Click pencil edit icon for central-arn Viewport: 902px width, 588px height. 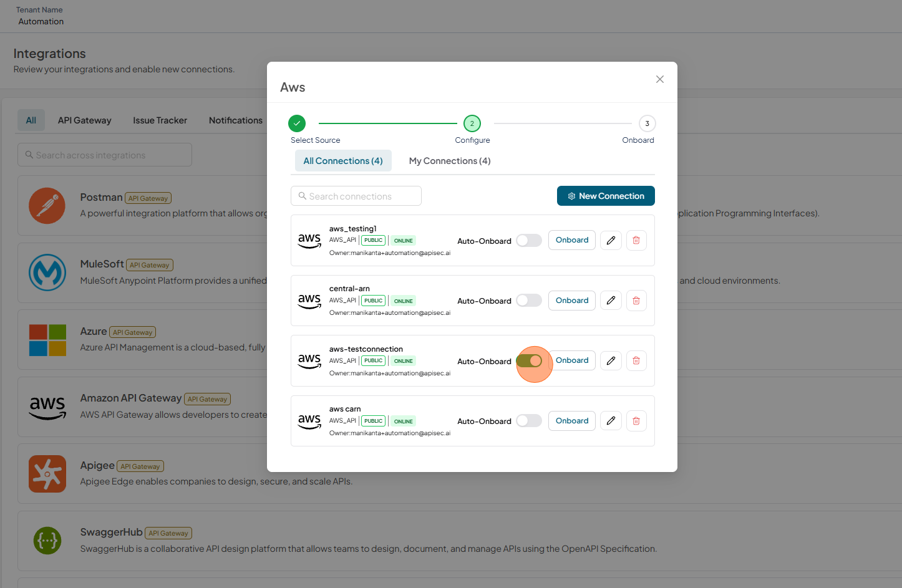(x=611, y=301)
